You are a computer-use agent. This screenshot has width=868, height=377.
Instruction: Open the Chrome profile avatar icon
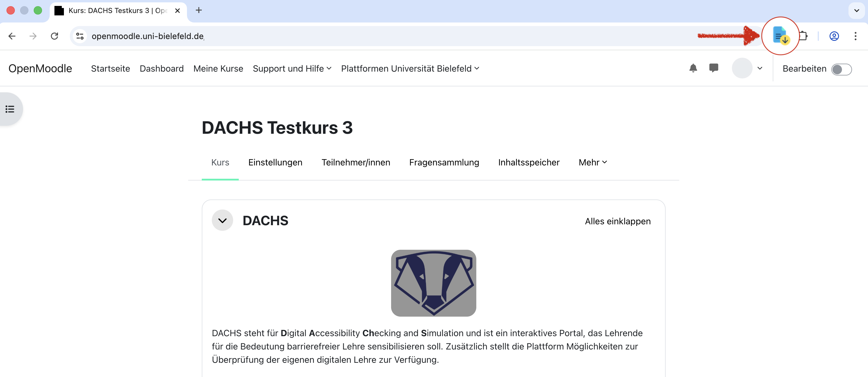pos(834,36)
